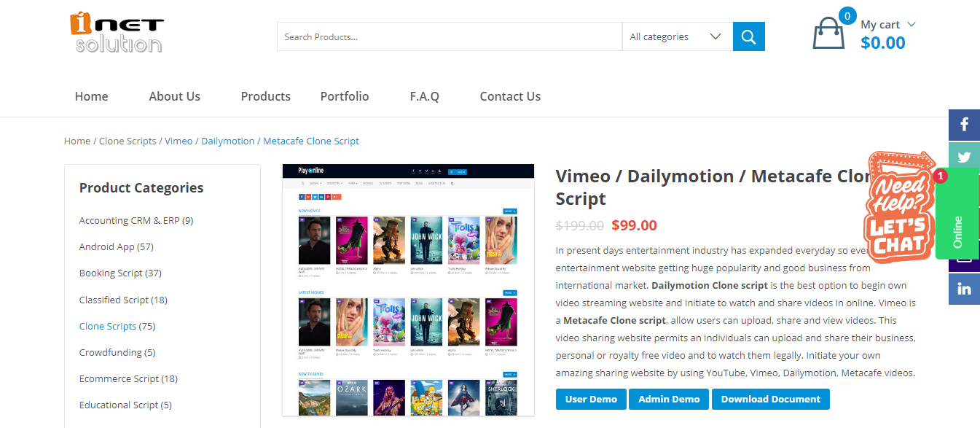
Task: Open the About Us menu item
Action: (x=175, y=96)
